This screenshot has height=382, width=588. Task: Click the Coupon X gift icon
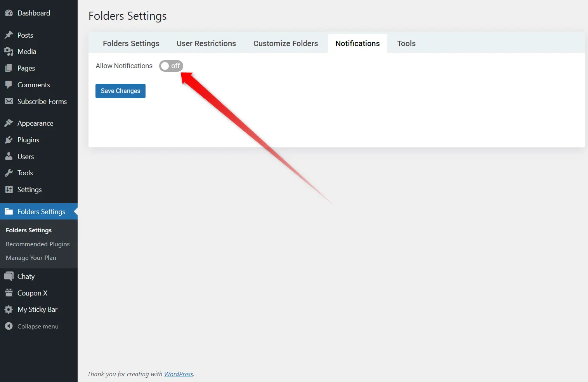pyautogui.click(x=9, y=293)
